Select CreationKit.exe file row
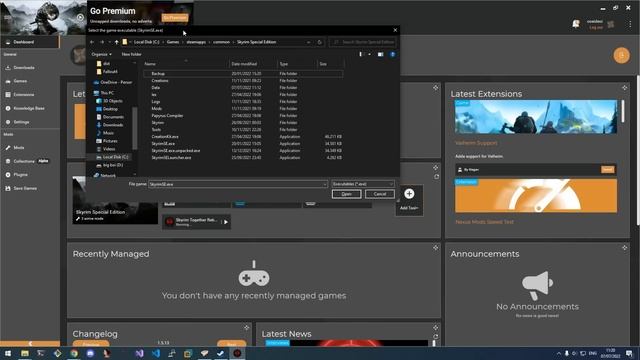The height and width of the screenshot is (360, 640). coord(243,137)
